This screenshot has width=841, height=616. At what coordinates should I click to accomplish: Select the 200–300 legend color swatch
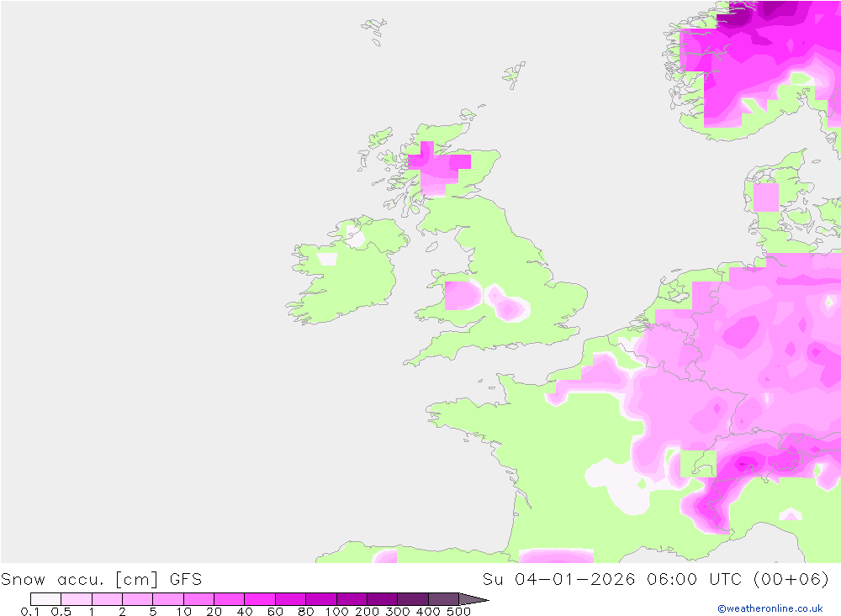tap(382, 599)
